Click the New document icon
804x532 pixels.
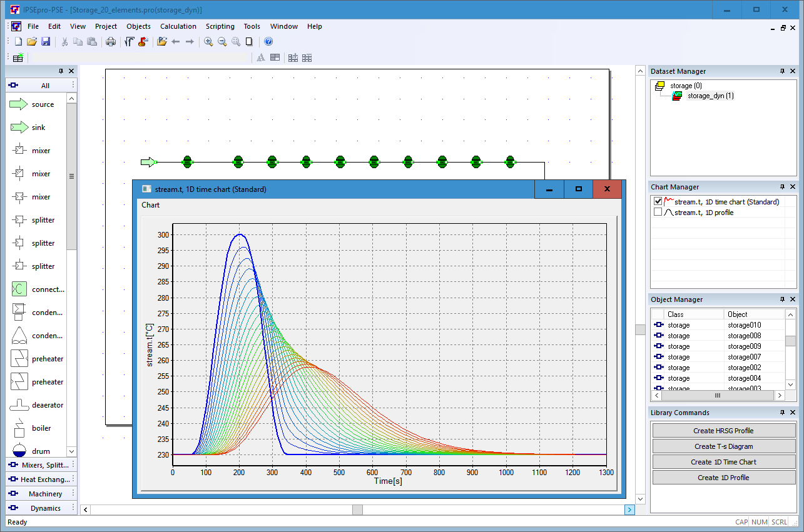(18, 42)
